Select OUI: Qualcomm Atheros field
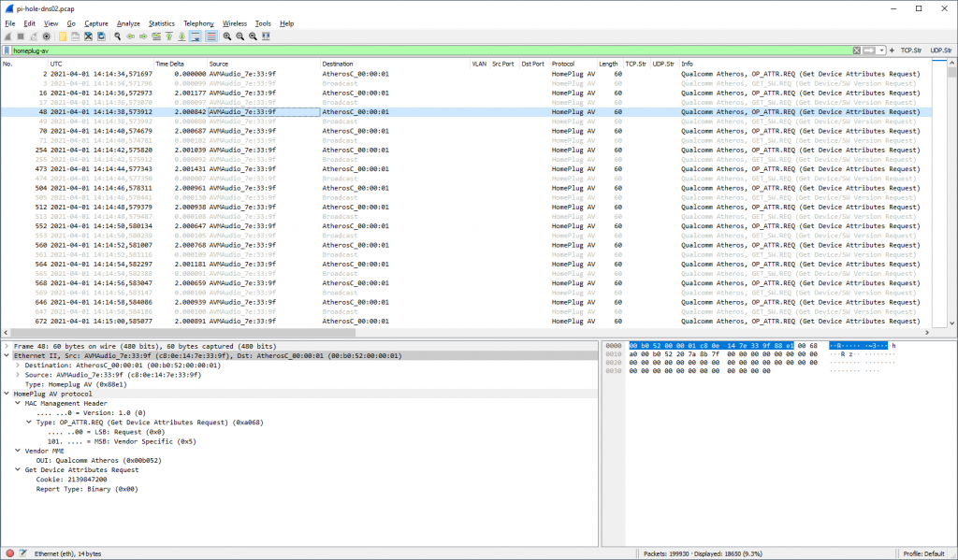Viewport: 958px width, 560px height. pyautogui.click(x=98, y=461)
